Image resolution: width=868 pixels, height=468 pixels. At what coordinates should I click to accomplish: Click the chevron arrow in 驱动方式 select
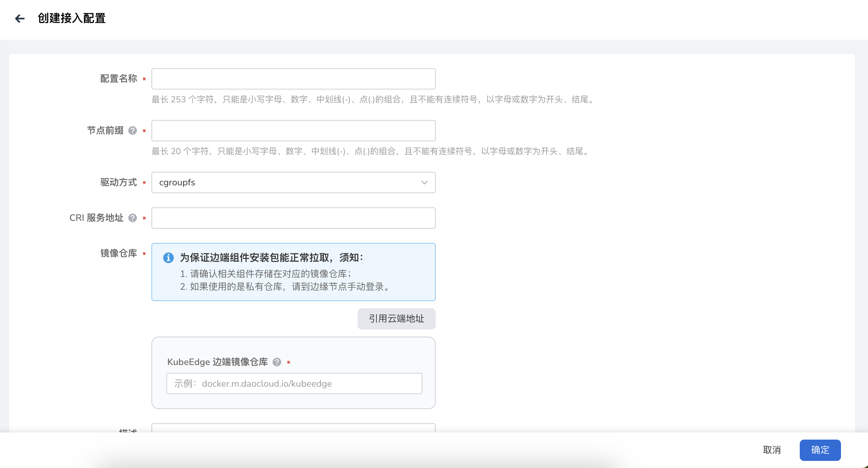click(424, 183)
